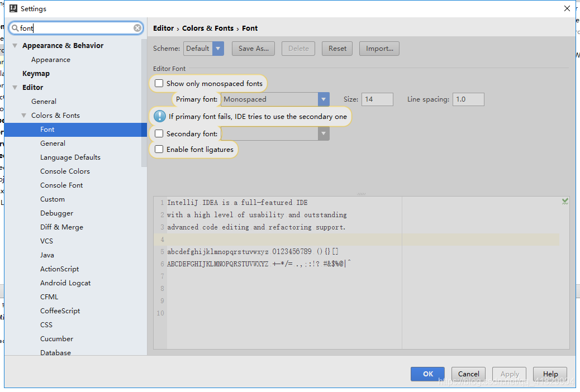Select General under Editor
Viewport: 580px width, 392px height.
(x=44, y=101)
